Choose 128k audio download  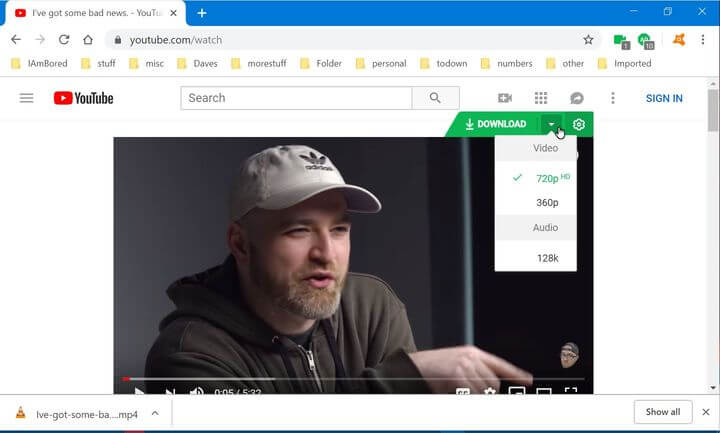[x=536, y=258]
